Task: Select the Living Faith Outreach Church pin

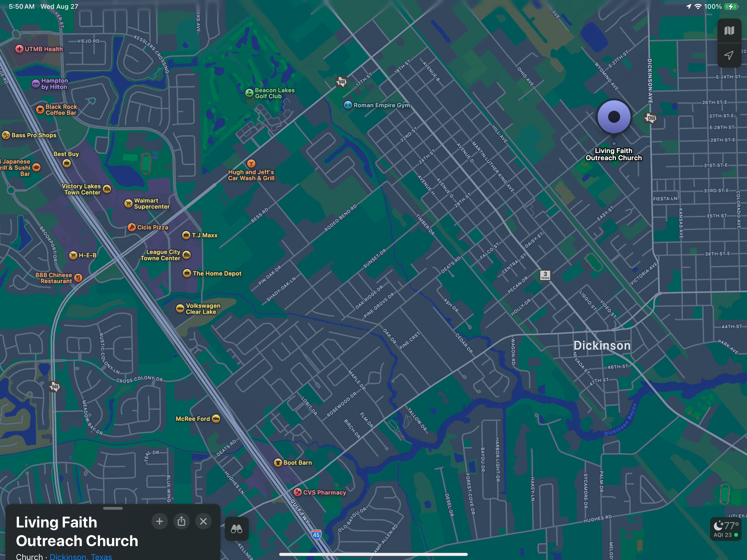Action: click(614, 117)
